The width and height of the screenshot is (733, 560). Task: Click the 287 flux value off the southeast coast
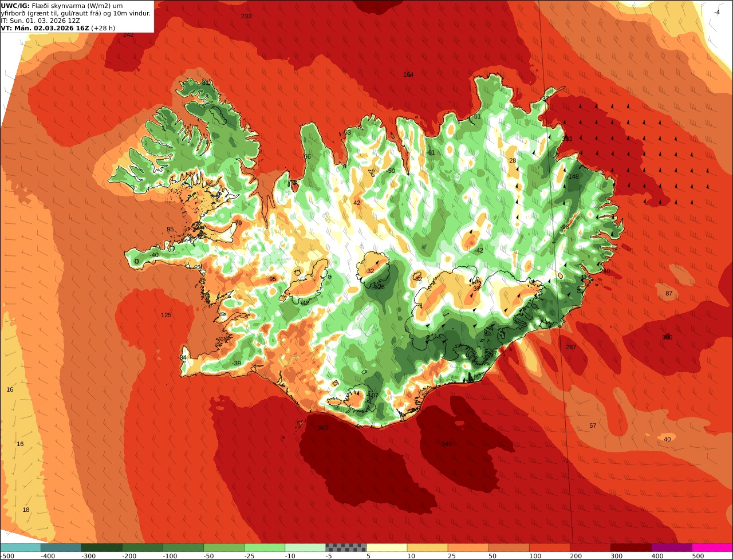(x=571, y=347)
